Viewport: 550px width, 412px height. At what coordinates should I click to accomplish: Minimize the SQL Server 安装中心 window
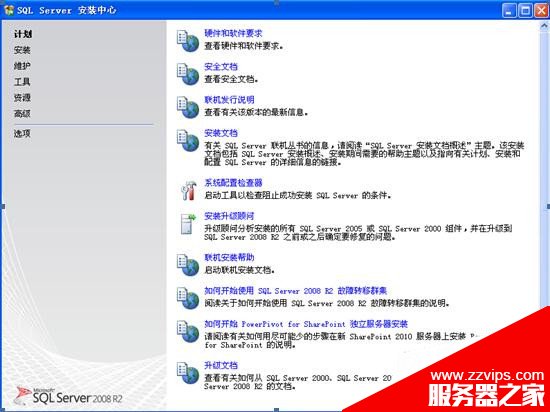509,10
